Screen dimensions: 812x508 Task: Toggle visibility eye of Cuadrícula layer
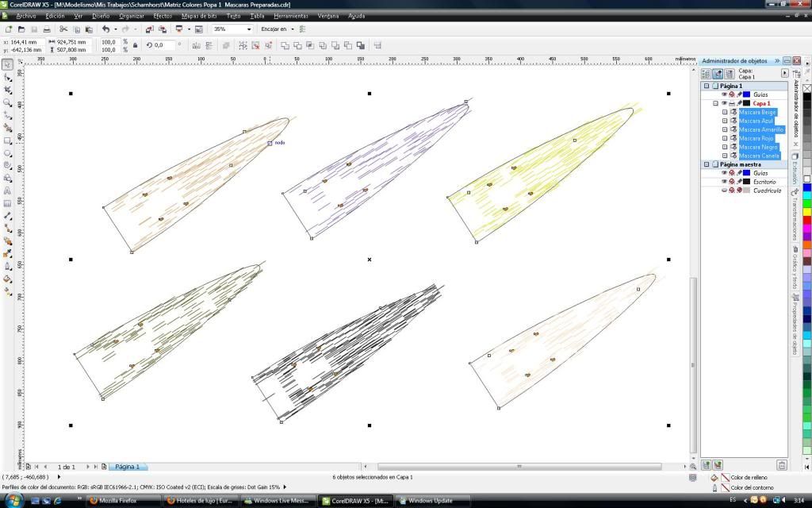pyautogui.click(x=725, y=190)
